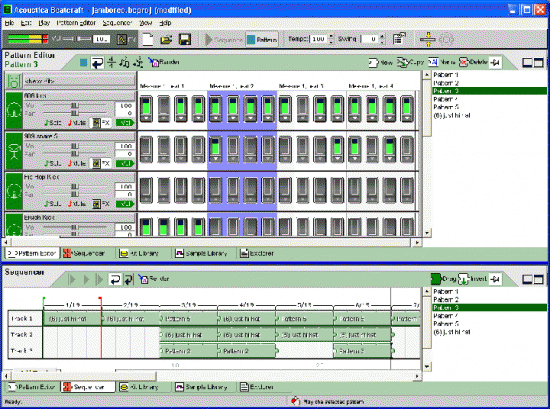This screenshot has height=409, width=550.
Task: Click the Tempo value field
Action: (318, 39)
